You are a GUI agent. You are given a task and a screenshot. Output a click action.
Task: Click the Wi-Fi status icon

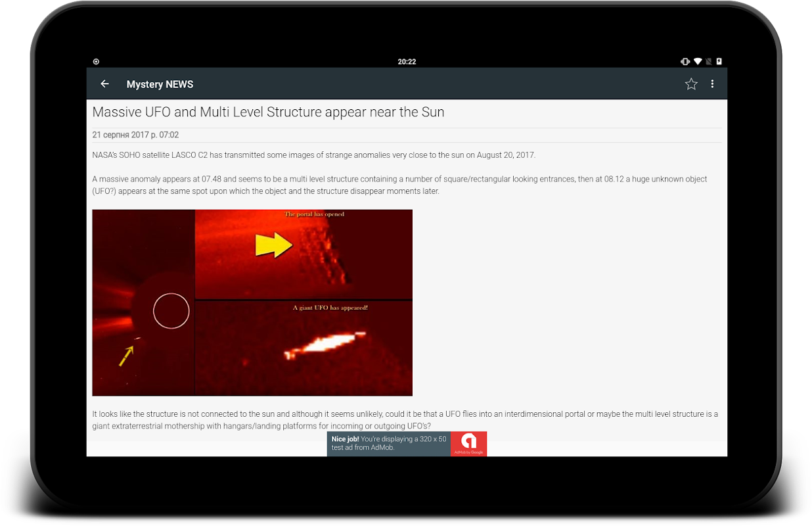pyautogui.click(x=698, y=62)
